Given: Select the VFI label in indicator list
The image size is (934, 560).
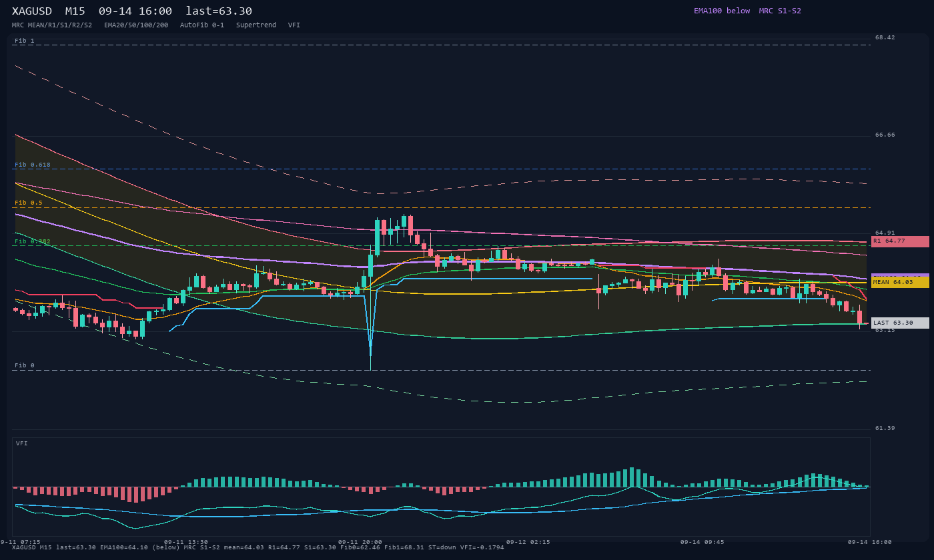Looking at the screenshot, I should (x=294, y=25).
